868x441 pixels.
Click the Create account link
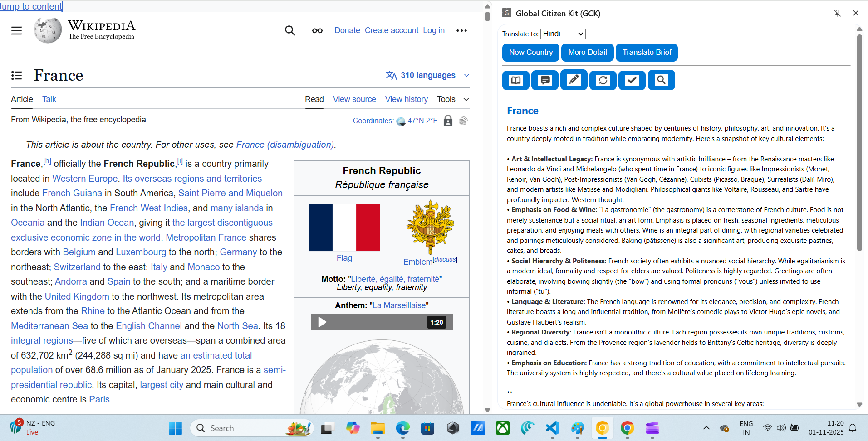pos(392,30)
